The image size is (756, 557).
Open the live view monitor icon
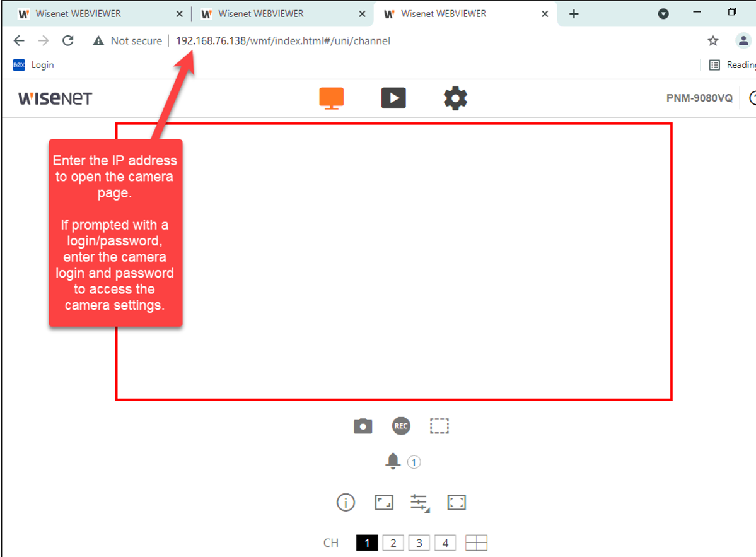(x=332, y=98)
